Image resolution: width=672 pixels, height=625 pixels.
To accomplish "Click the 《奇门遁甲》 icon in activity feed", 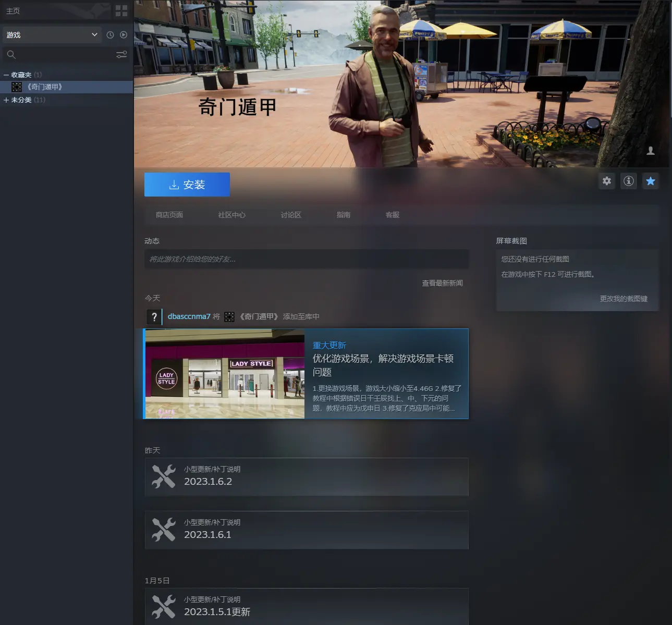I will 229,316.
